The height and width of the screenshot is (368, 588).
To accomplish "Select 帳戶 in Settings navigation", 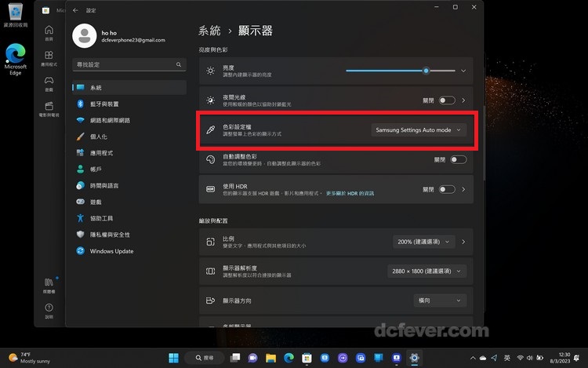I will 129,169.
